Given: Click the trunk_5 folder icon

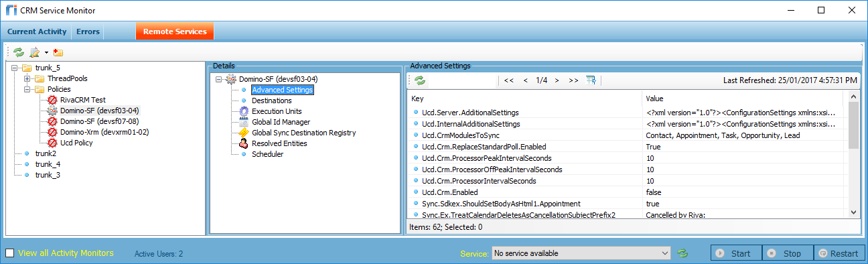Looking at the screenshot, I should pyautogui.click(x=27, y=68).
